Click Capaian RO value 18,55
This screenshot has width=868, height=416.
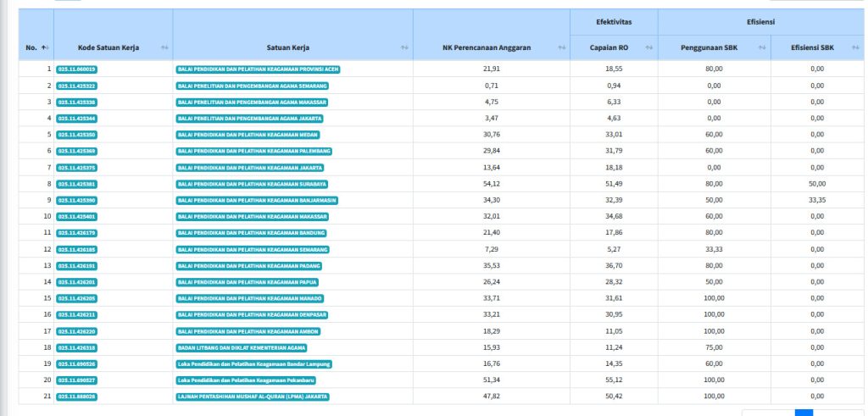[614, 69]
